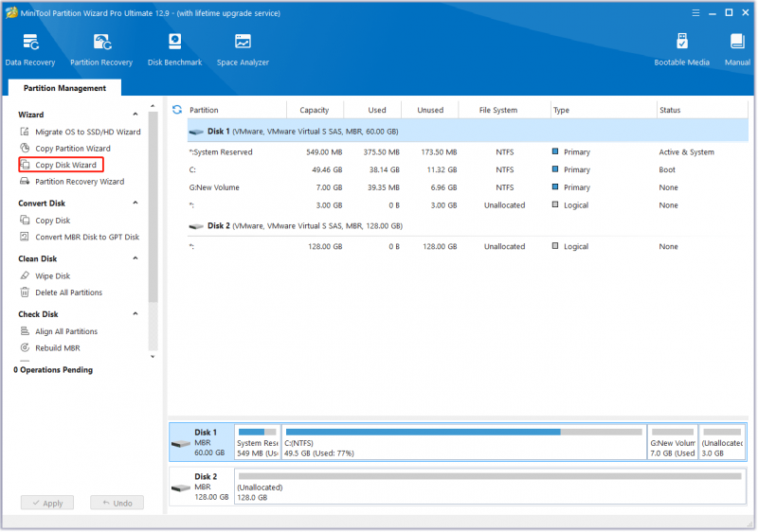Open Disk Benchmark tool

[x=174, y=50]
